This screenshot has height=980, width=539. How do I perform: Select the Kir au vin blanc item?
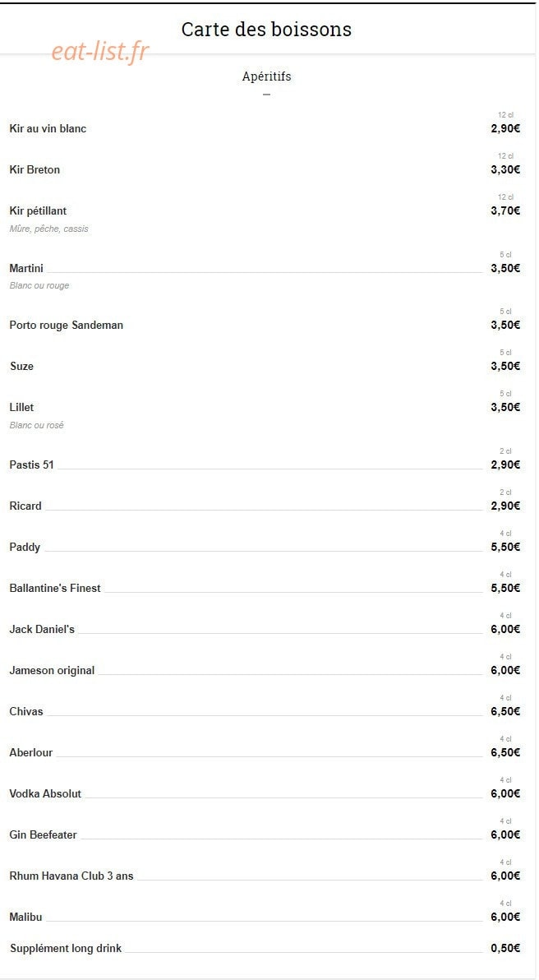[x=48, y=129]
